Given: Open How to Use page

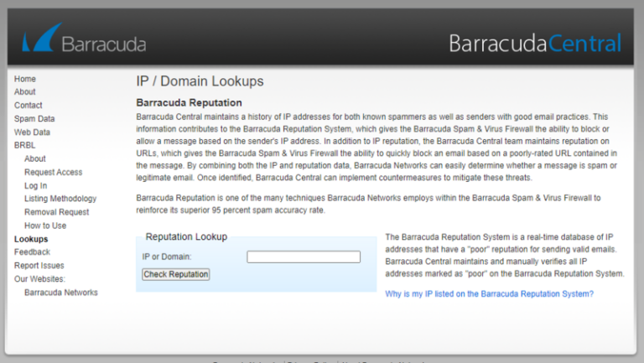Looking at the screenshot, I should 45,226.
